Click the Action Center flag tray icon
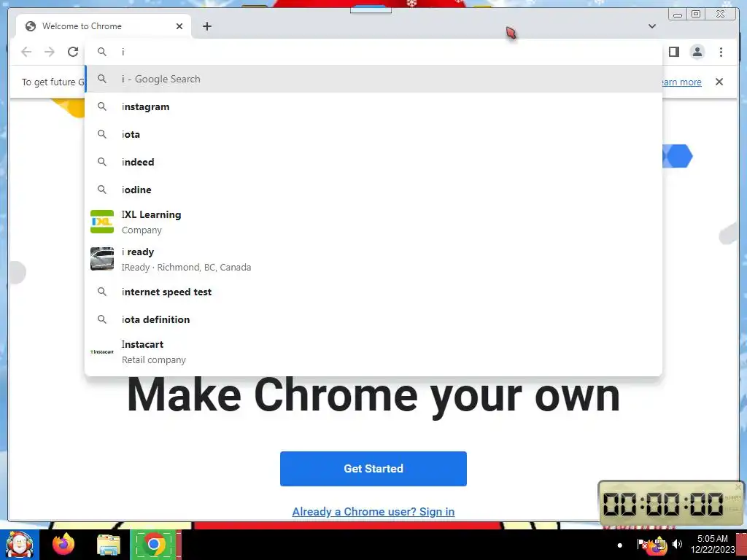 [x=642, y=544]
